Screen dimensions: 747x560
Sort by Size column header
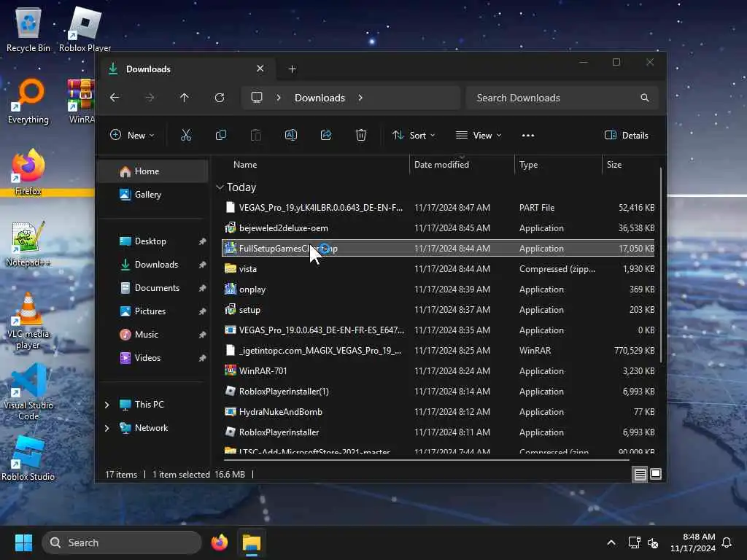614,165
